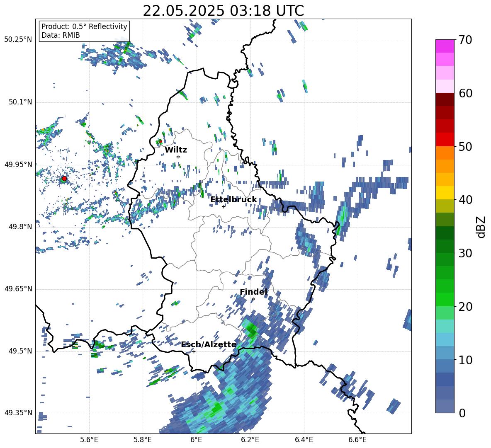Click the green echo core south of Findel
This screenshot has width=491, height=448.
(251, 329)
